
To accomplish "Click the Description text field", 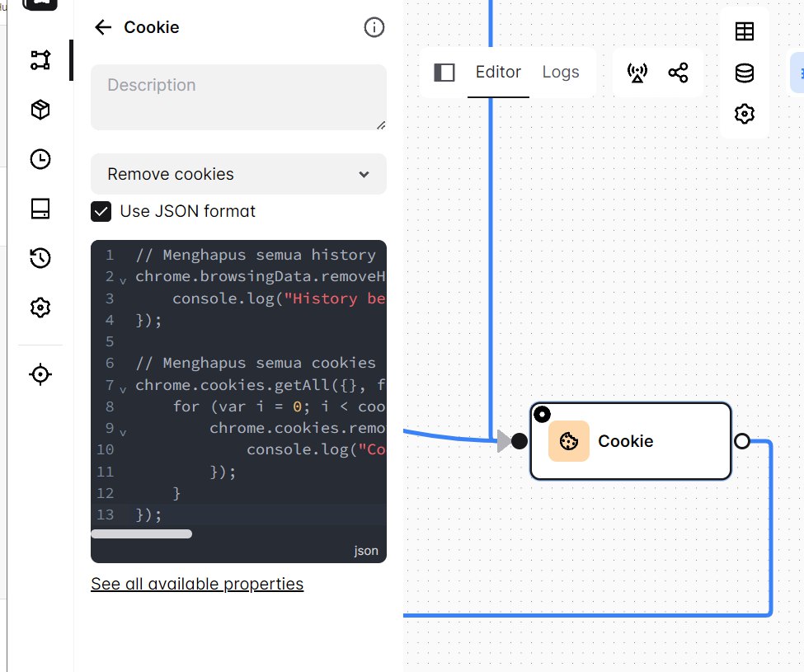I will (x=238, y=96).
